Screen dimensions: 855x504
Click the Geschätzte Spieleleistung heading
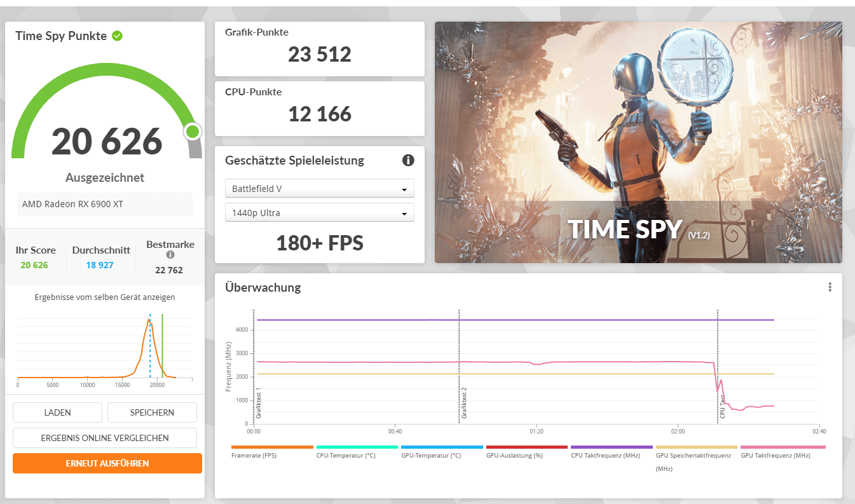pos(295,160)
